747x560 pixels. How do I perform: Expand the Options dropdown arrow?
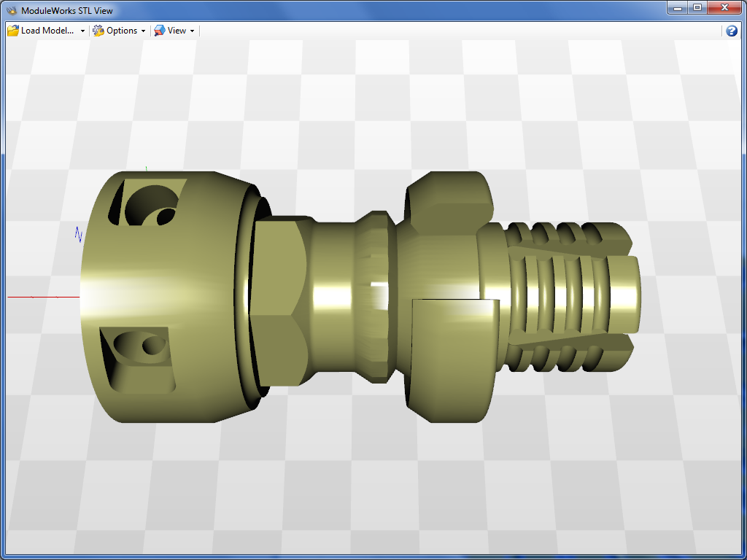pyautogui.click(x=144, y=31)
